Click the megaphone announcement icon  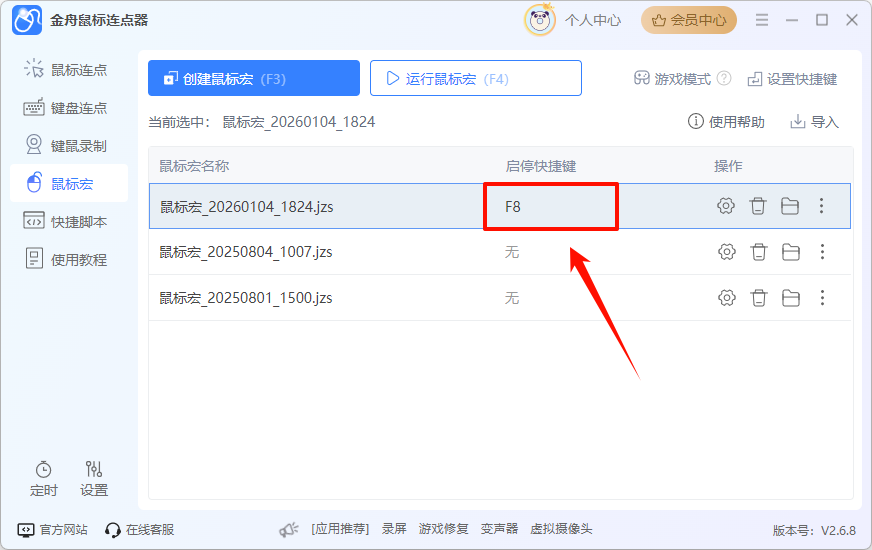[289, 529]
